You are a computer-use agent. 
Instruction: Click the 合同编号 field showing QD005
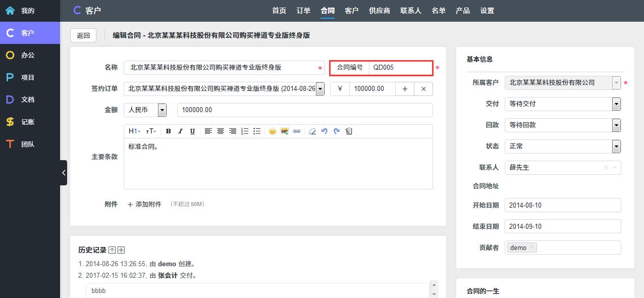(401, 68)
